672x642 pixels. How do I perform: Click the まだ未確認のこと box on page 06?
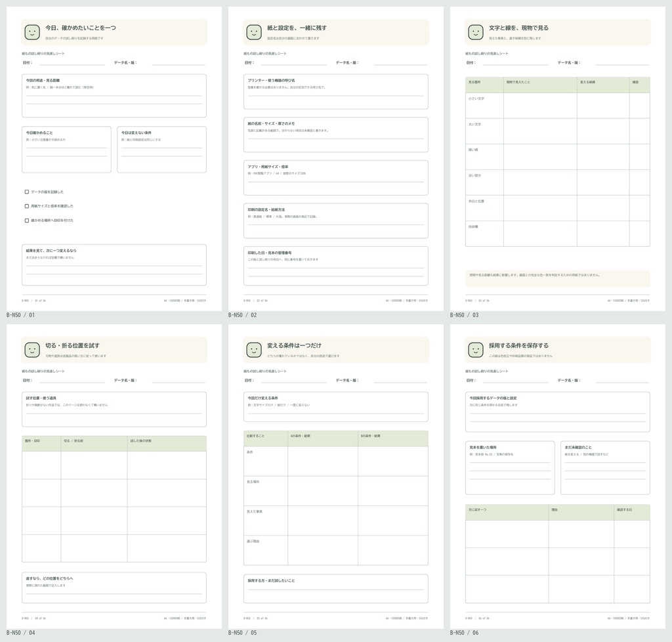[x=605, y=467]
